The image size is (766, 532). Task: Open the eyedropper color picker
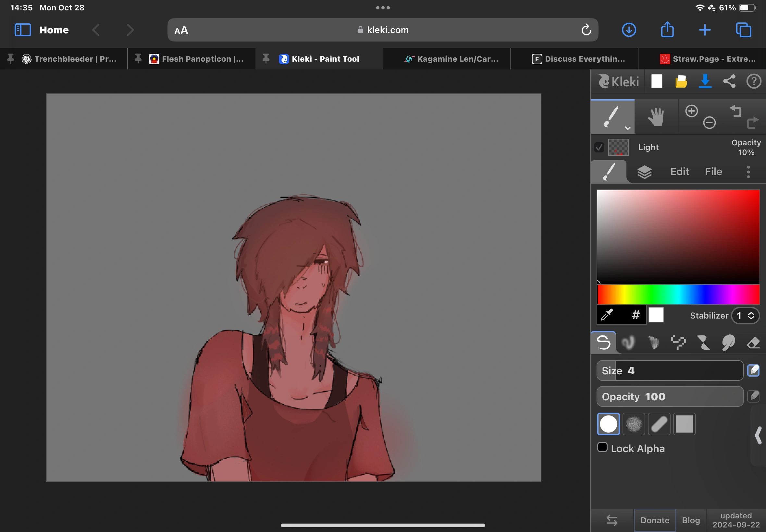[607, 315]
